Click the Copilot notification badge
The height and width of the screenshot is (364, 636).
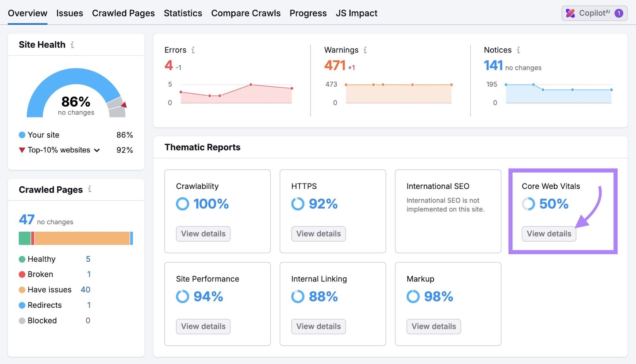(x=619, y=13)
